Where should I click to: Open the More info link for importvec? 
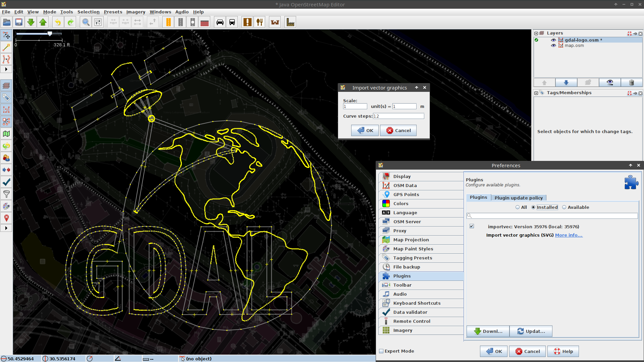pos(569,235)
